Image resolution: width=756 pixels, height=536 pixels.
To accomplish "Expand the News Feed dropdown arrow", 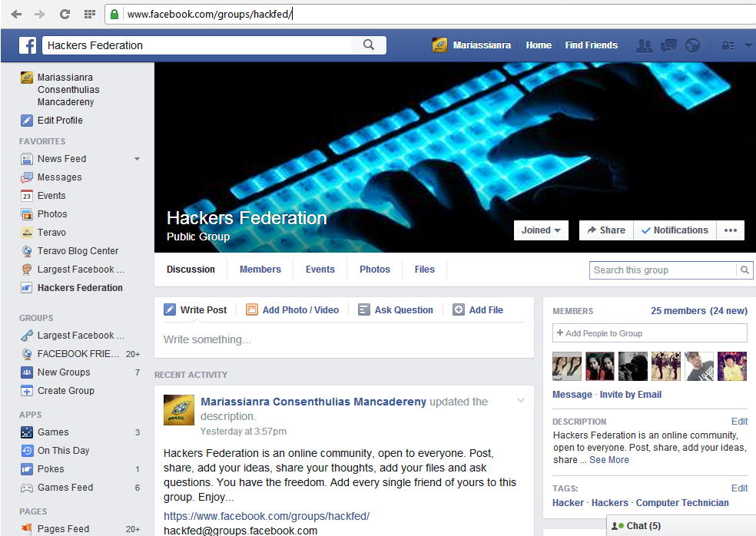I will pos(137,159).
